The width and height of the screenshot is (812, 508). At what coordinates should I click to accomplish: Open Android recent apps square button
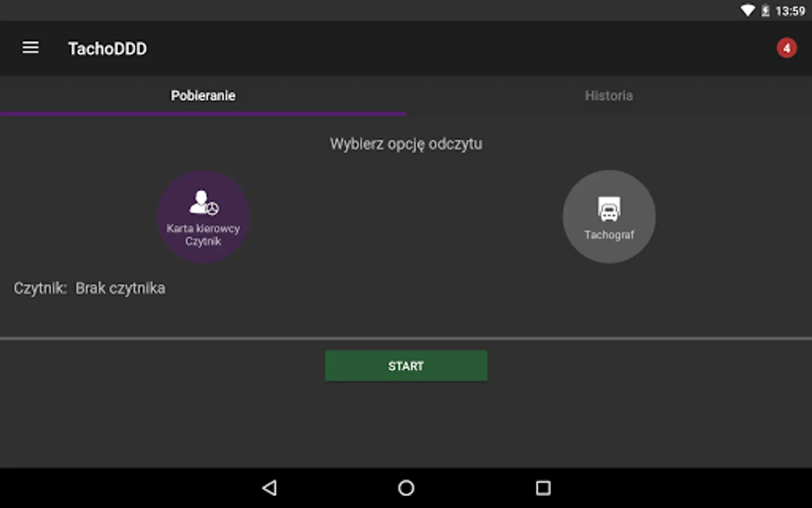(543, 488)
